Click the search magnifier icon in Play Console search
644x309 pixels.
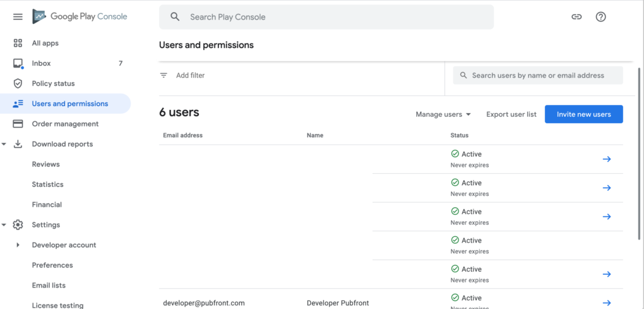[176, 17]
